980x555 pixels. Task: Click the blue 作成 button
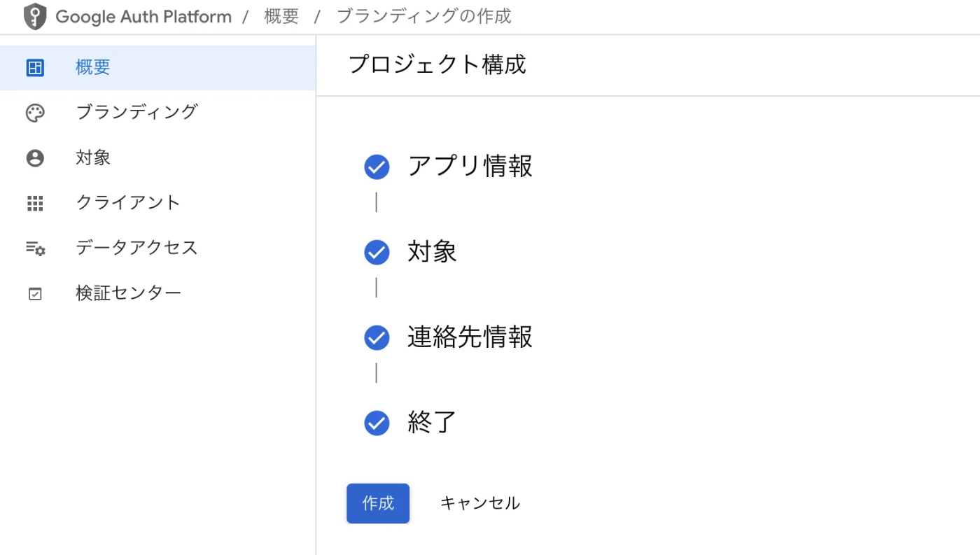tap(378, 503)
